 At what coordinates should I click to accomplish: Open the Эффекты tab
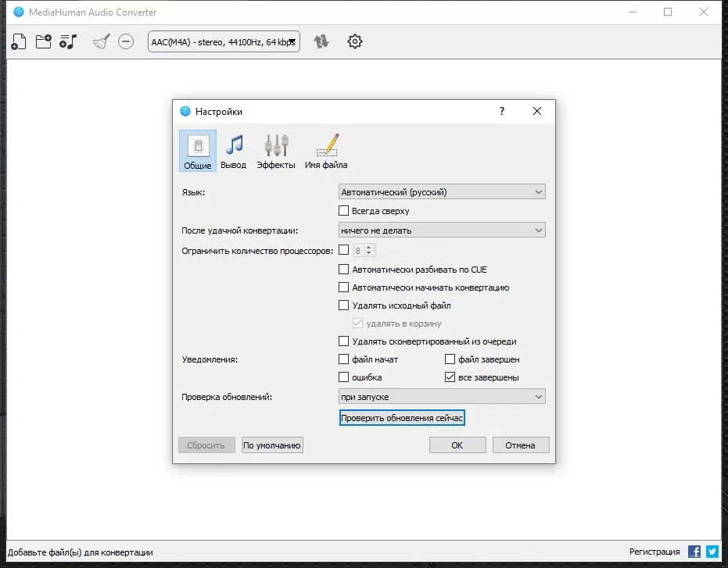[x=276, y=151]
